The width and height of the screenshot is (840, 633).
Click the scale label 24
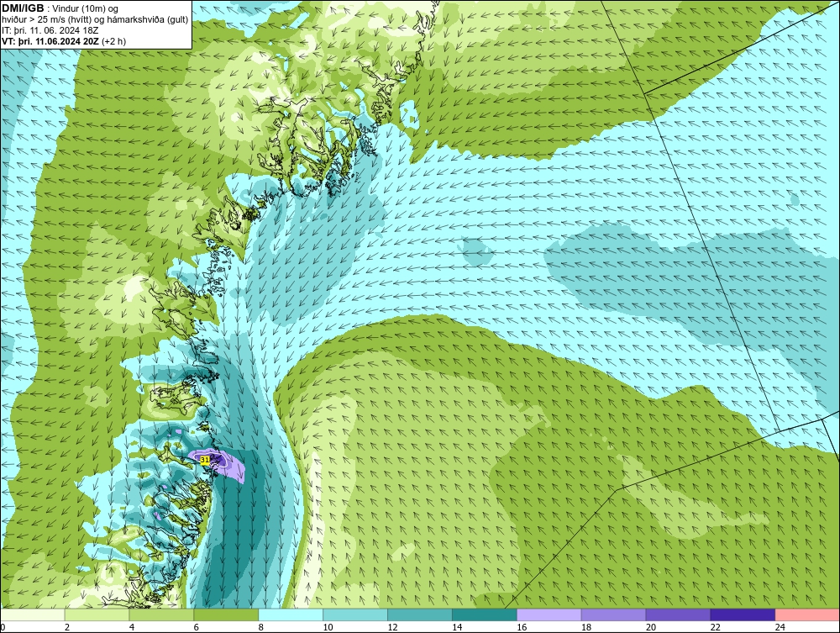[x=780, y=627]
